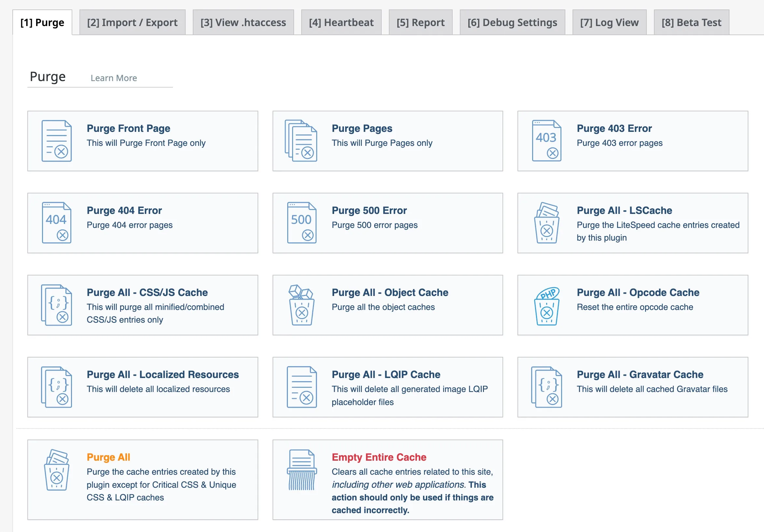Click the 500 error page icon
This screenshot has width=764, height=532.
[x=302, y=223]
